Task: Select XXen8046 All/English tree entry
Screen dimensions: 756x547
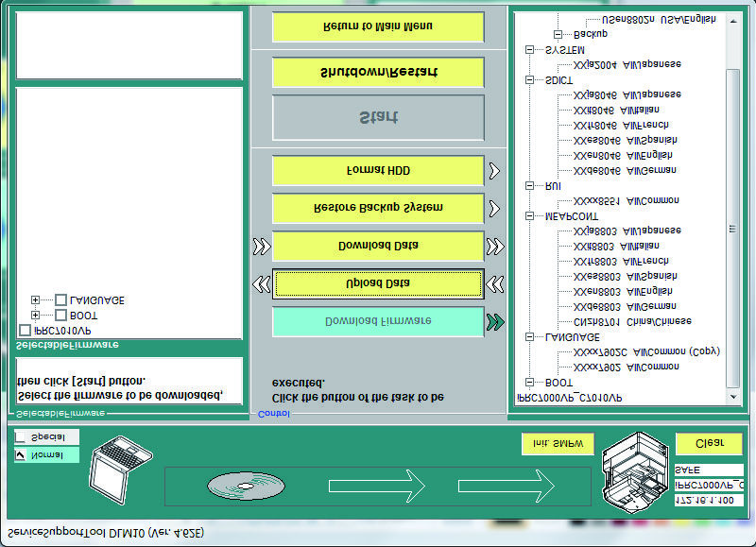Action: [x=623, y=156]
